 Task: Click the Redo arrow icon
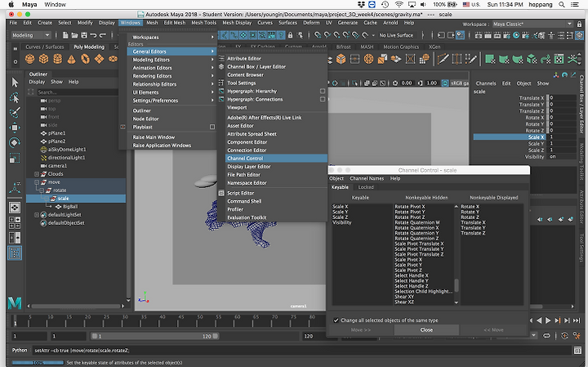(x=102, y=35)
